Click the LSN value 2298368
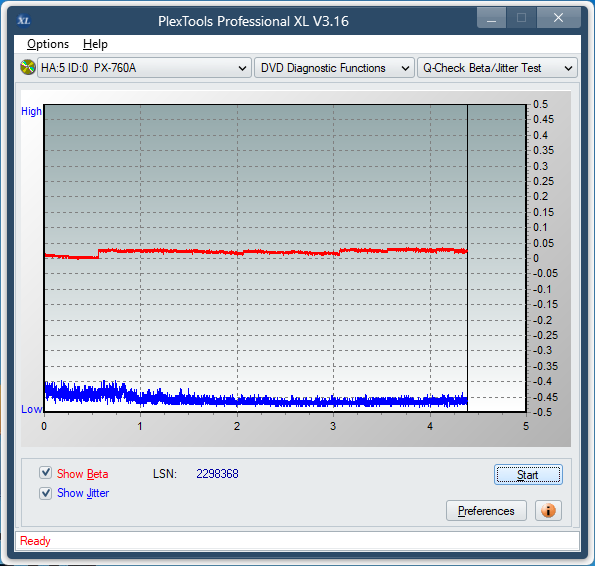The image size is (595, 566). pyautogui.click(x=217, y=473)
